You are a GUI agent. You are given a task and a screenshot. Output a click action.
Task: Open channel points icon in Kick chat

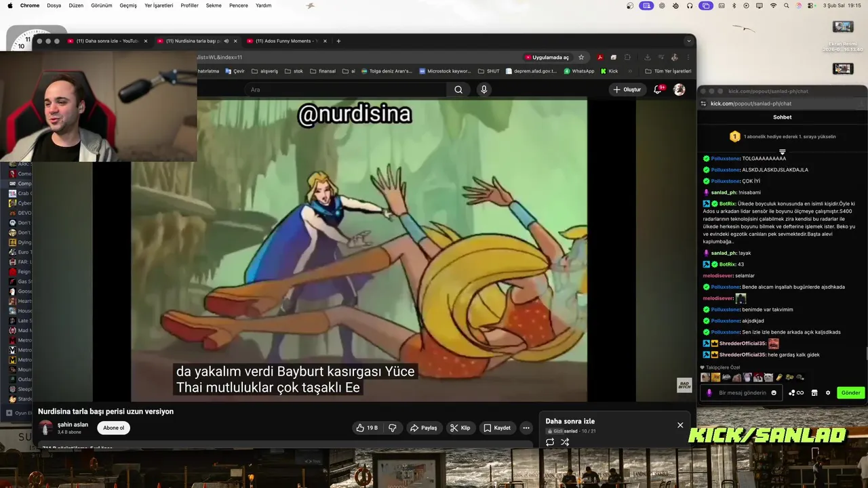click(x=796, y=392)
